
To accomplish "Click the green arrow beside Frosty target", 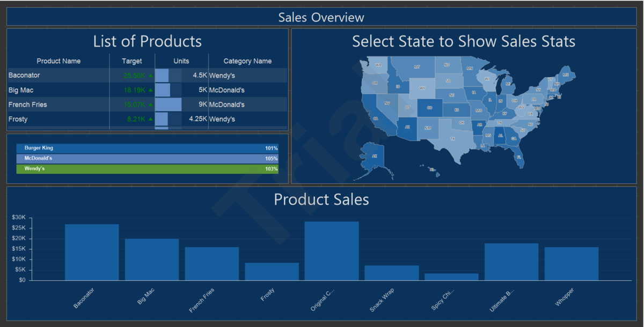I will (150, 119).
